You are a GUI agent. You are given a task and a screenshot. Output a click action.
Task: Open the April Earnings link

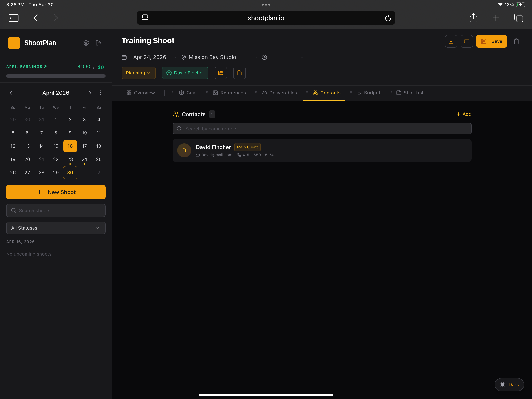coord(26,67)
